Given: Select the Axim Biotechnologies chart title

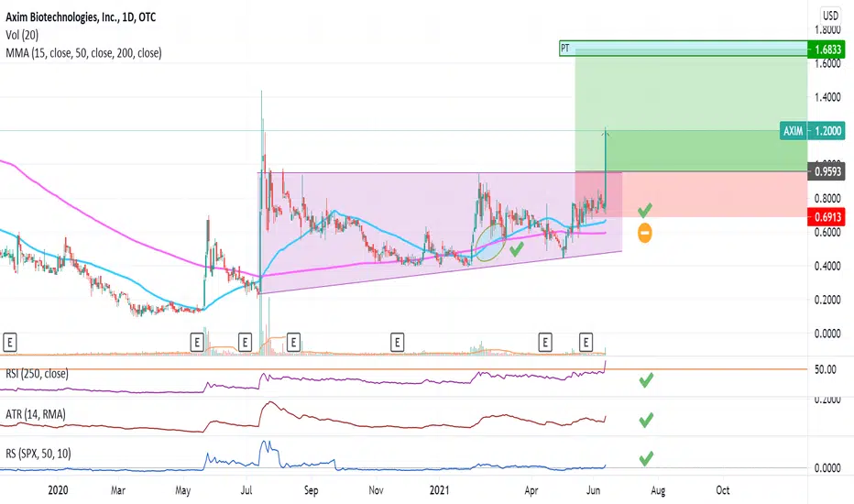Looking at the screenshot, I should point(81,16).
